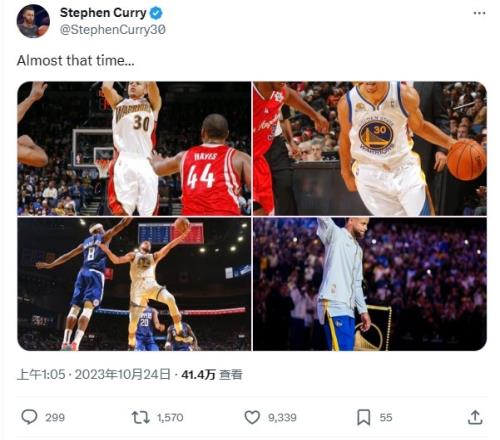
Task: Open the three-dots more options menu
Action: coord(479,13)
